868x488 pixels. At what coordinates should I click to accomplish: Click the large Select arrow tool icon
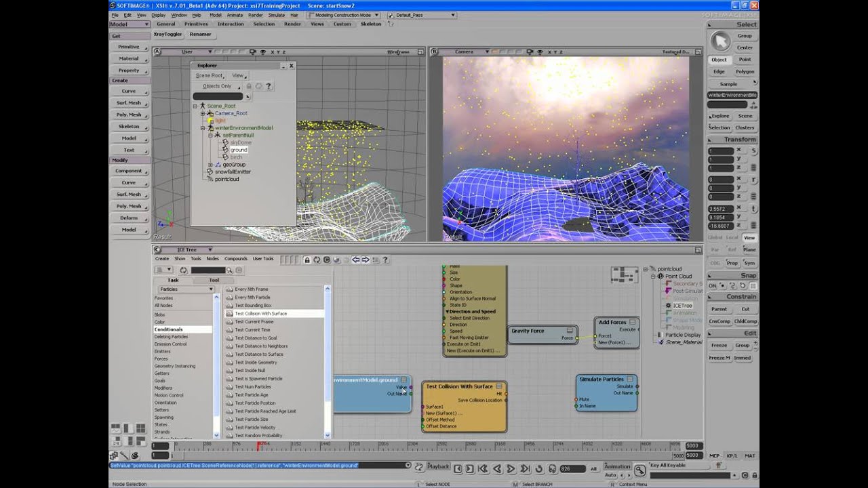(x=719, y=41)
